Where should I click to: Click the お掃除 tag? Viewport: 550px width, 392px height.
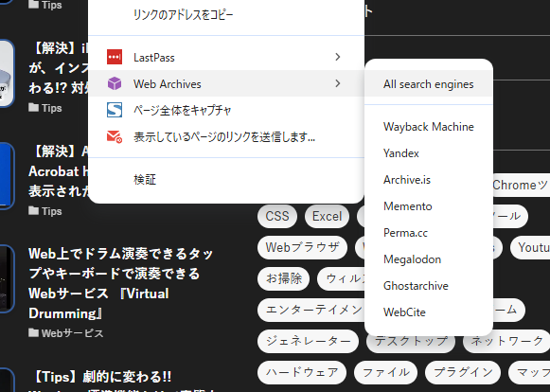pyautogui.click(x=284, y=278)
